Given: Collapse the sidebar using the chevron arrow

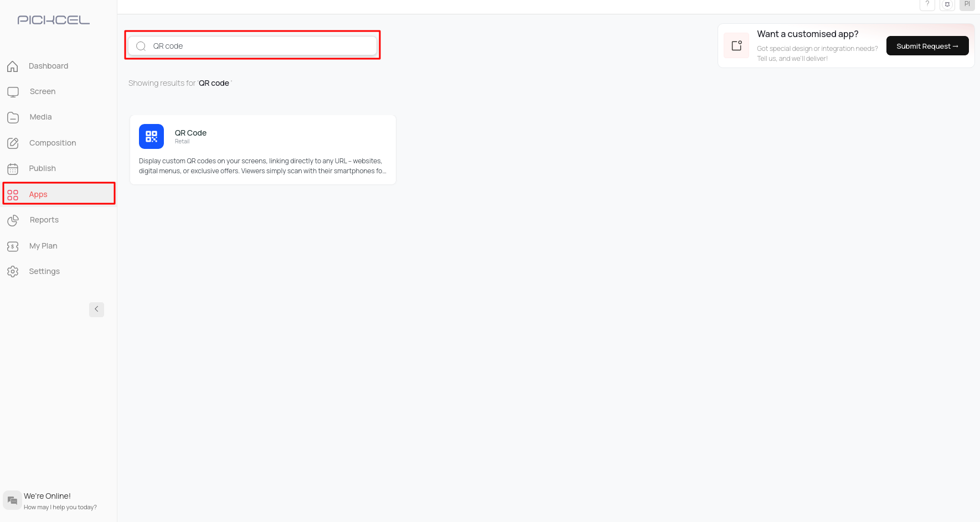Looking at the screenshot, I should click(96, 309).
